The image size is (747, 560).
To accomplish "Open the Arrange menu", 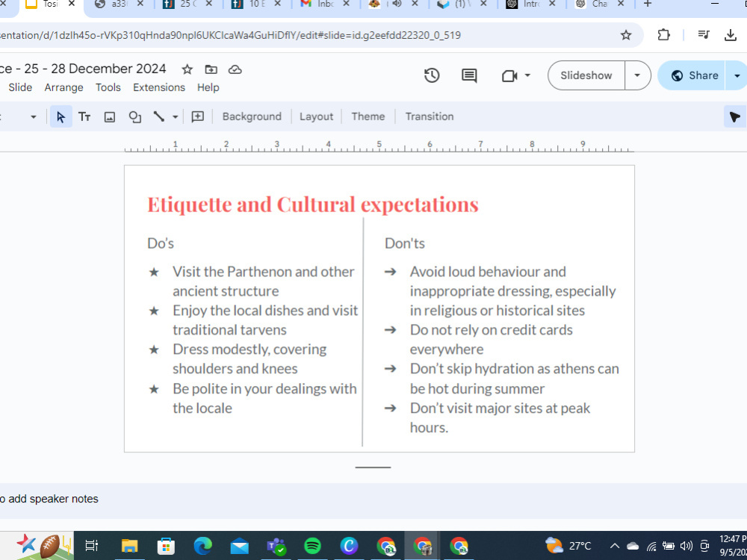I will [63, 87].
